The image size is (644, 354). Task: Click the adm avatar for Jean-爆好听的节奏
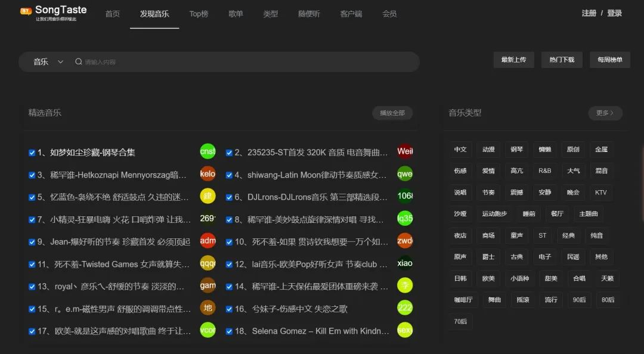pyautogui.click(x=208, y=241)
